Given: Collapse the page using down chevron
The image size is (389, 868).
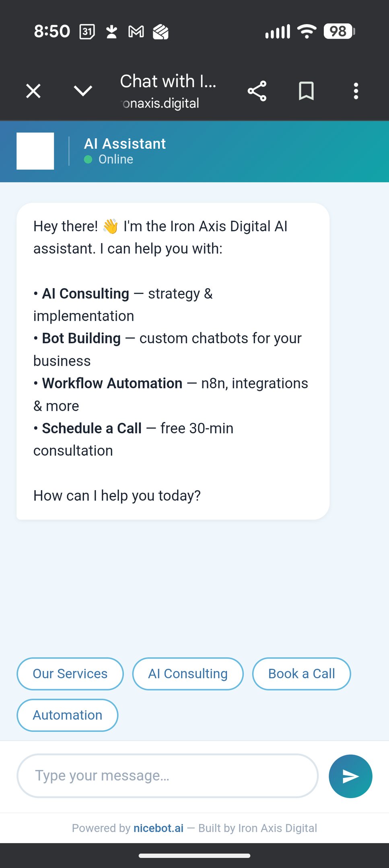Looking at the screenshot, I should coord(83,91).
